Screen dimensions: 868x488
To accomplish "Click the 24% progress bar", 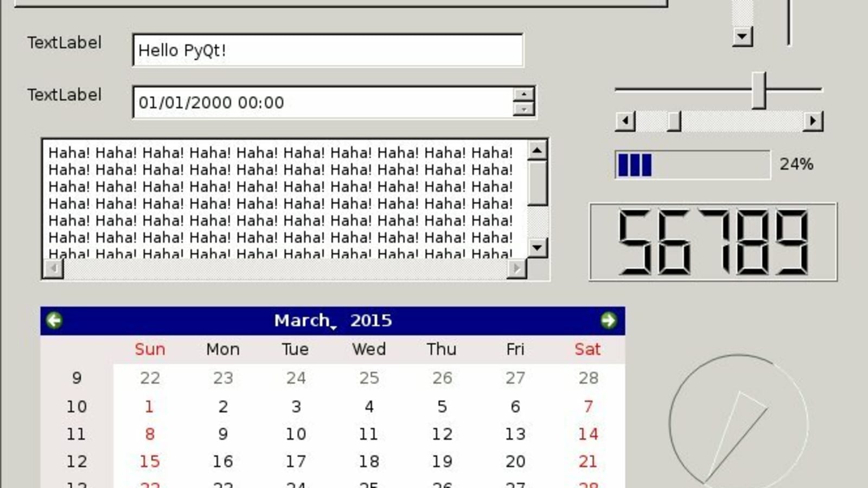I will click(x=692, y=164).
